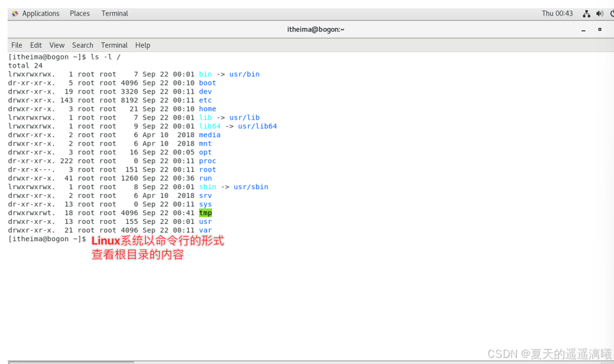614x364 pixels.
Task: Click the green-highlighted 'tmp' directory name
Action: tap(205, 213)
